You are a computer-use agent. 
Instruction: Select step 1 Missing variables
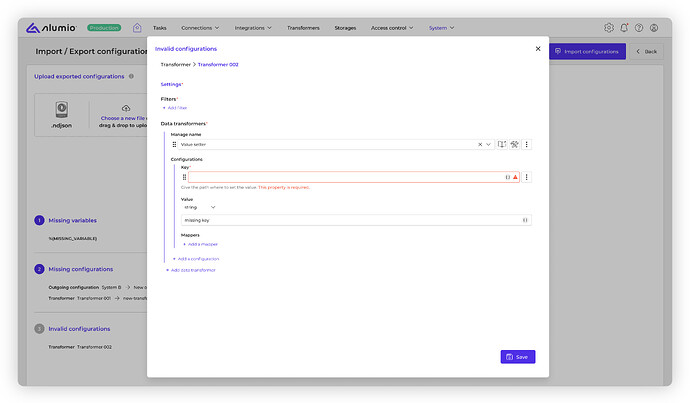(x=65, y=220)
